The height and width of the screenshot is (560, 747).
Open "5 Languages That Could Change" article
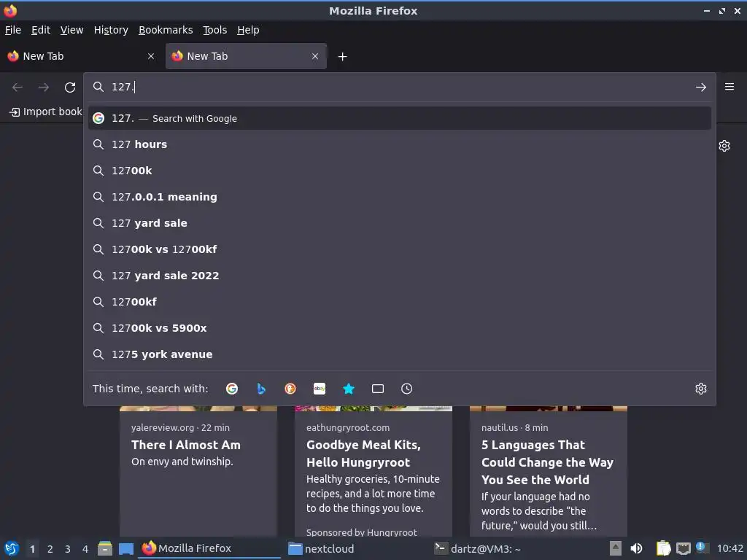tap(549, 472)
